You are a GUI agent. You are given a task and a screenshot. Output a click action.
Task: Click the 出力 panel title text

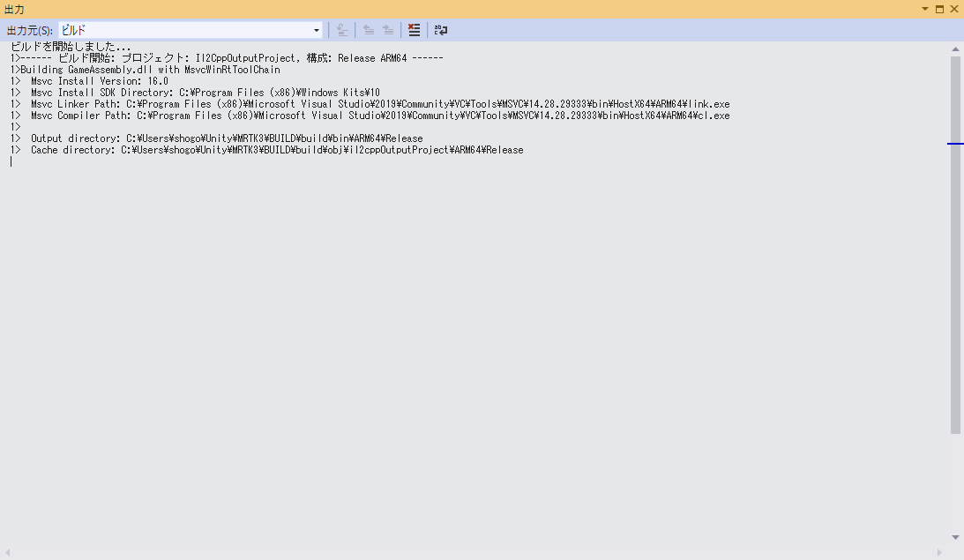[15, 9]
